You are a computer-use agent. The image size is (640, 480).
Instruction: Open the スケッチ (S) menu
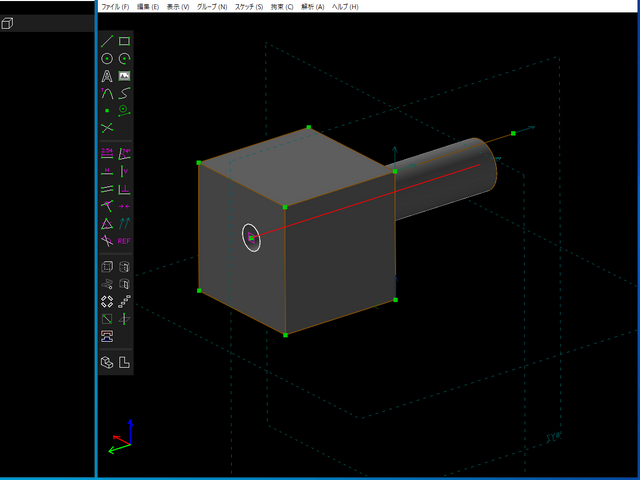[248, 6]
